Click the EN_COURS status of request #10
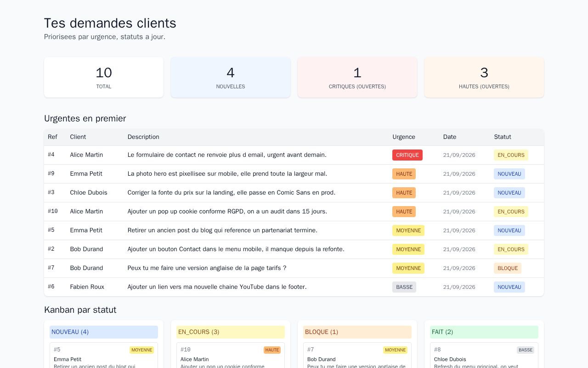The width and height of the screenshot is (588, 368). 511,212
